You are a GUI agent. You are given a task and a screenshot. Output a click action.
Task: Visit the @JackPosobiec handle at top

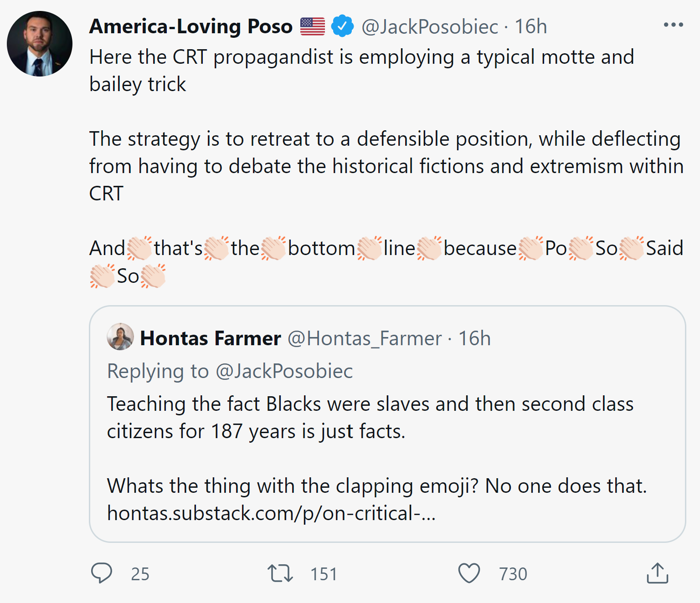pos(429,27)
